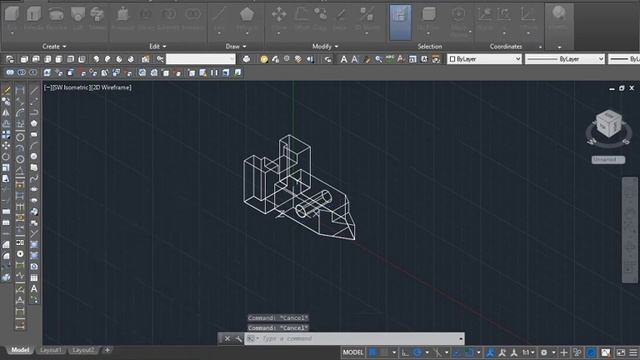
Task: Open the No Filter selection tool
Action: pos(428,20)
